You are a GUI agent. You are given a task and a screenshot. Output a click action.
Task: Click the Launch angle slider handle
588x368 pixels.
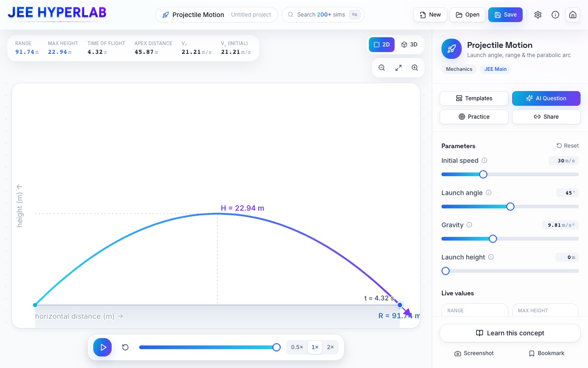tap(510, 207)
